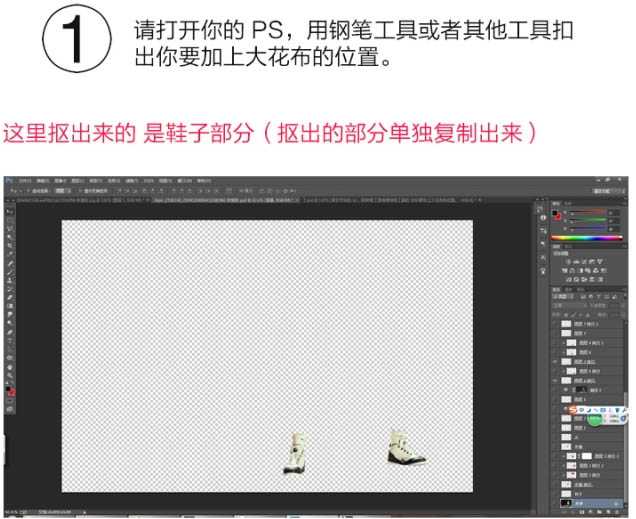Screen dimensions: 636x519
Task: Add a Vibrance adjustment layer
Action: point(600,262)
